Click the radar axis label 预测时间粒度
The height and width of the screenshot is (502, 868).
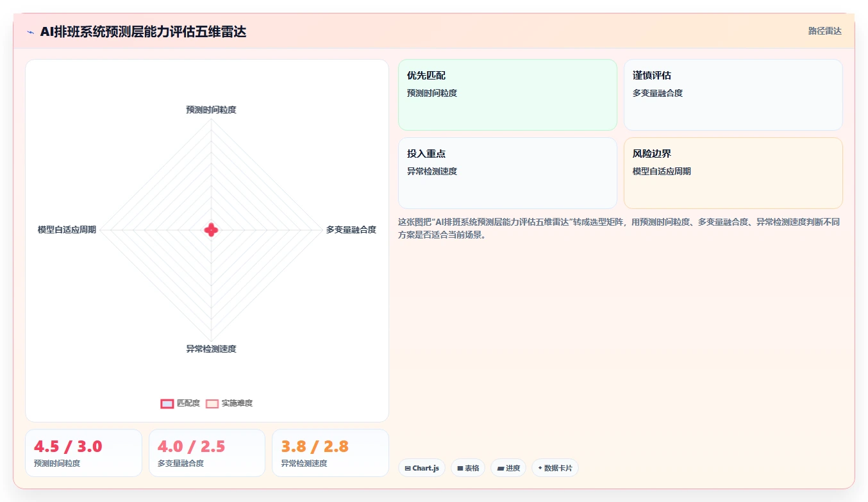coord(211,110)
